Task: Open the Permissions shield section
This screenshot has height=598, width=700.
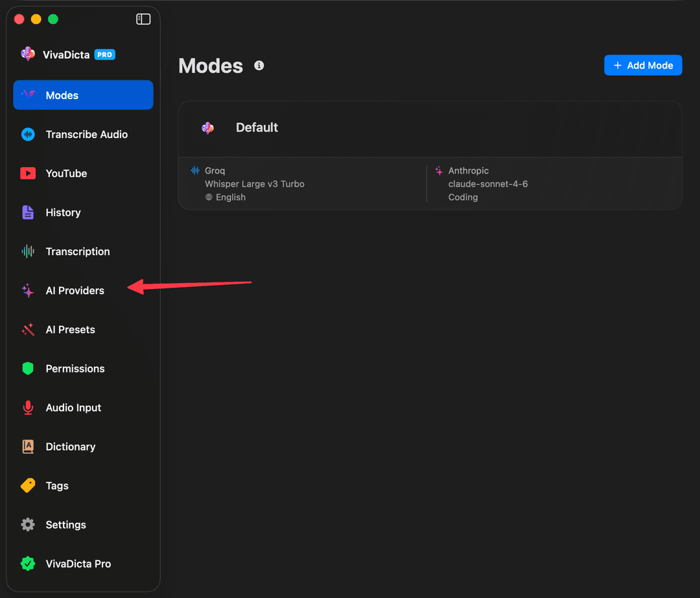Action: click(75, 368)
